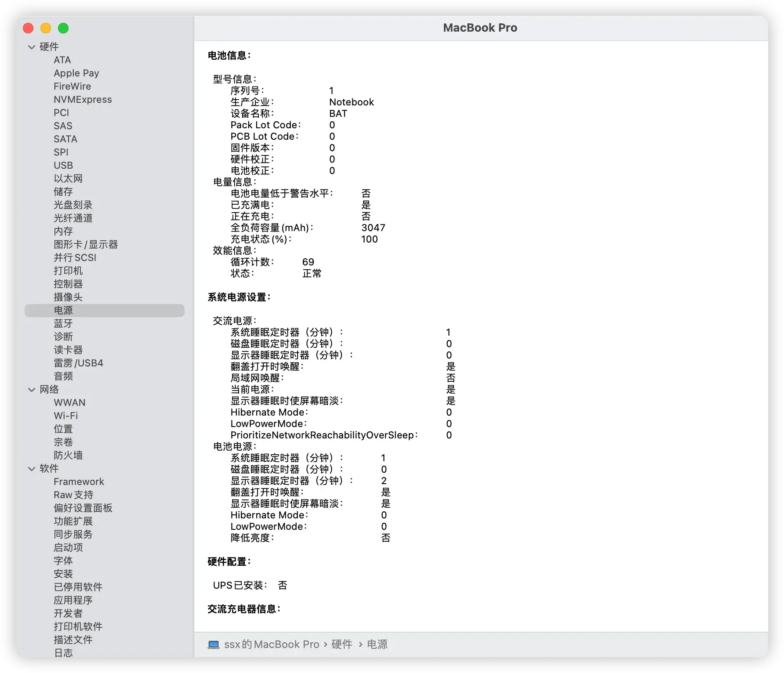
Task: Select 描述文件 in the sidebar
Action: tap(73, 640)
